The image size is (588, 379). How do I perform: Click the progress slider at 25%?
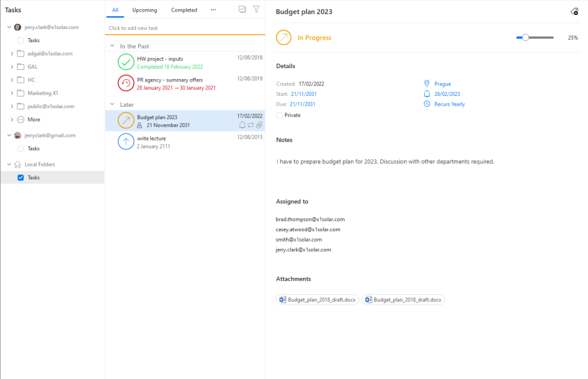[x=525, y=38]
